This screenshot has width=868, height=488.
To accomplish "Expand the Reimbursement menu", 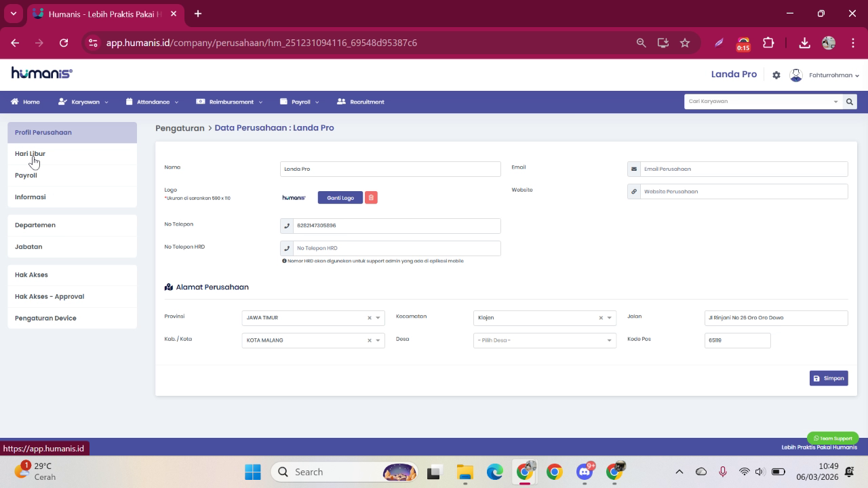I will 229,102.
